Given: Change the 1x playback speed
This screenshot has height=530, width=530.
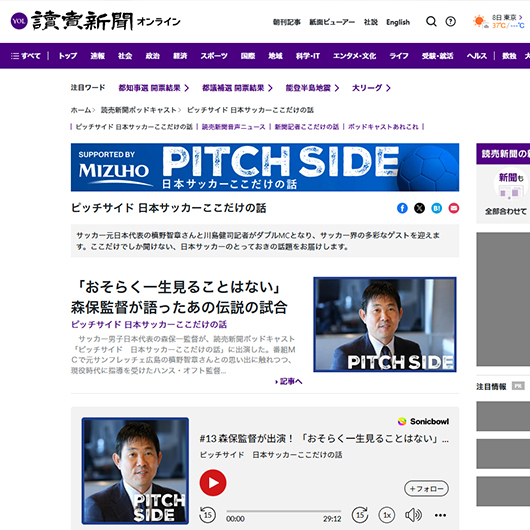Looking at the screenshot, I should pyautogui.click(x=387, y=515).
